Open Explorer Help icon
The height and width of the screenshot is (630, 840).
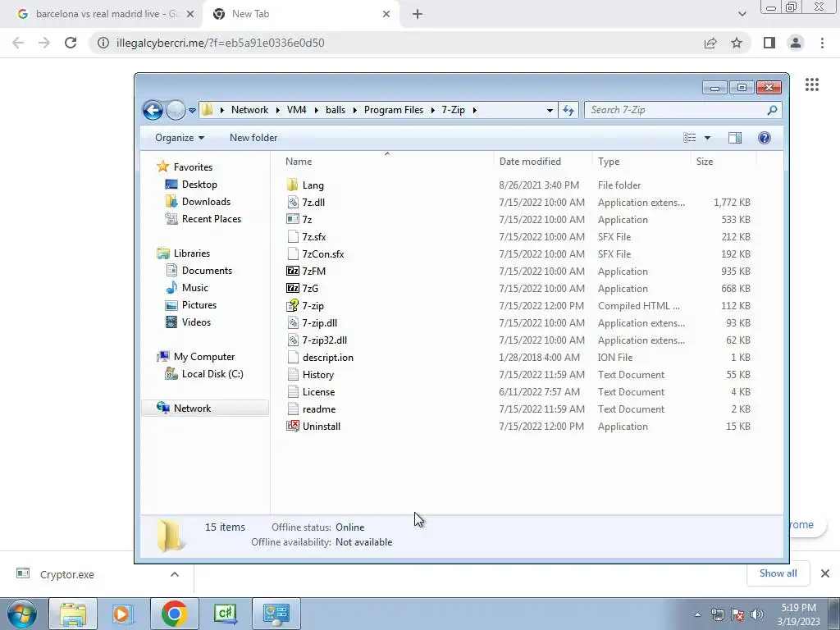[765, 138]
